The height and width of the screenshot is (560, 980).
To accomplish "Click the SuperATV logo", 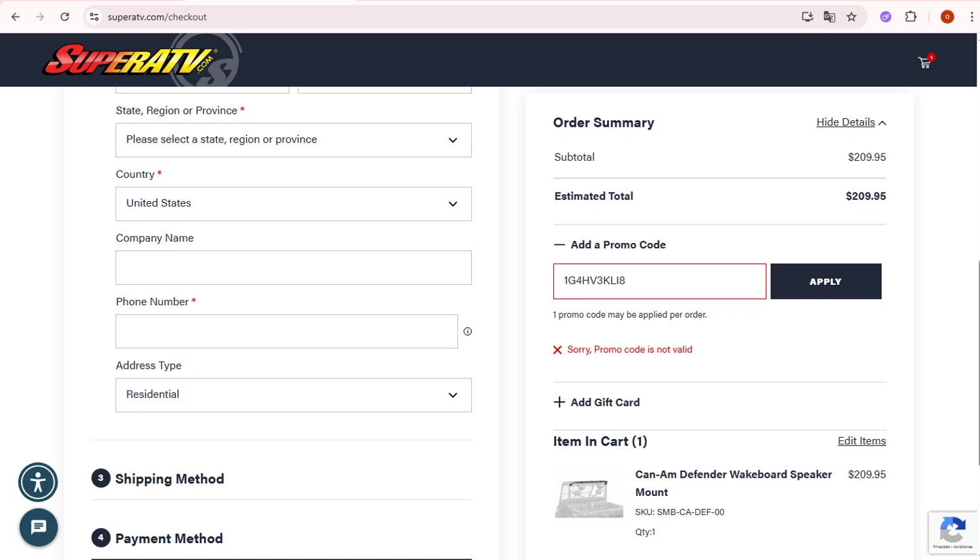I will coord(131,61).
